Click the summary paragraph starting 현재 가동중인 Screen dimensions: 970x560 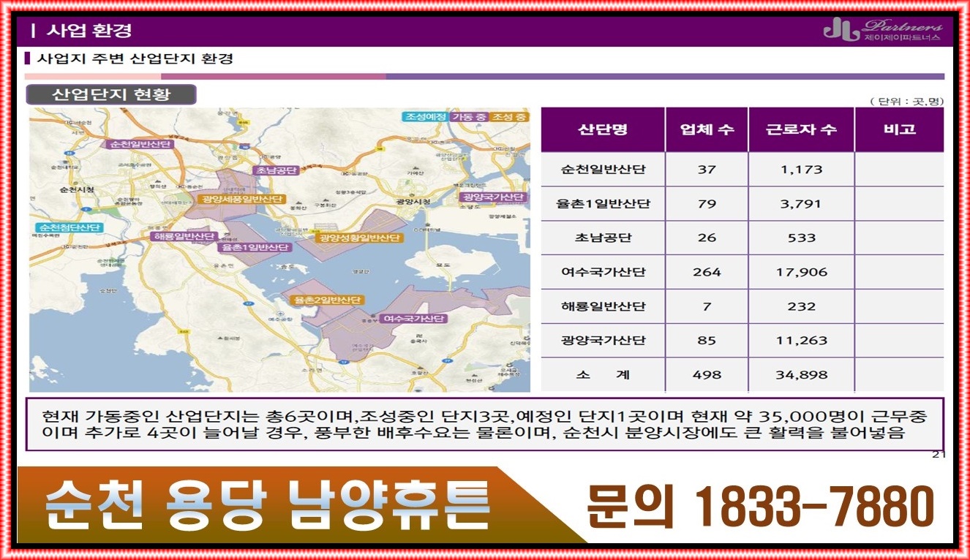(484, 425)
